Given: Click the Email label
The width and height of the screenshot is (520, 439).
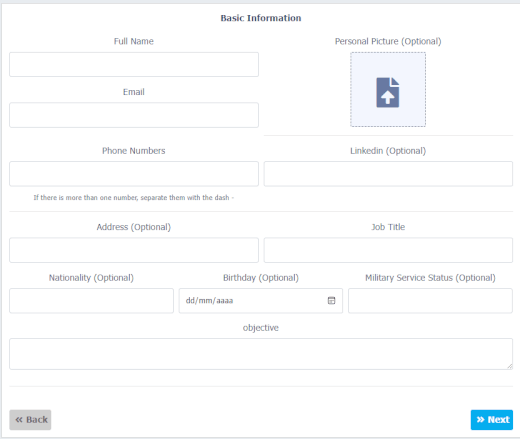Looking at the screenshot, I should pos(134,92).
